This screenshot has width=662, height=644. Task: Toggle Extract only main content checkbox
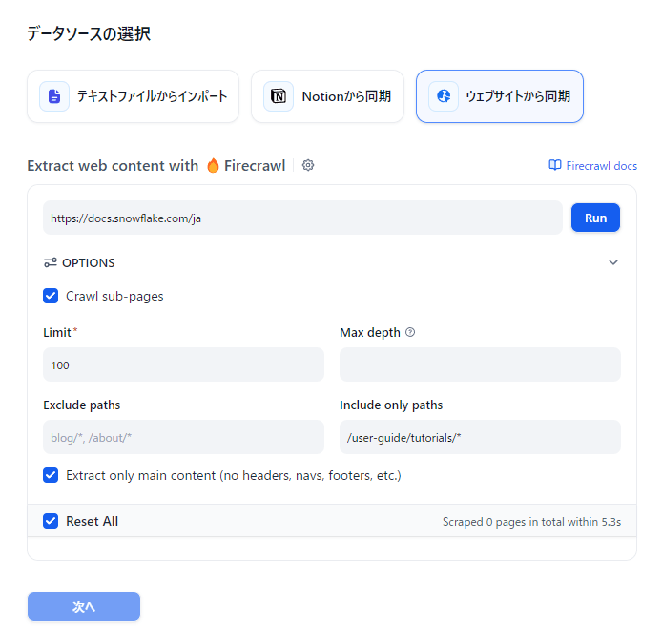[51, 475]
